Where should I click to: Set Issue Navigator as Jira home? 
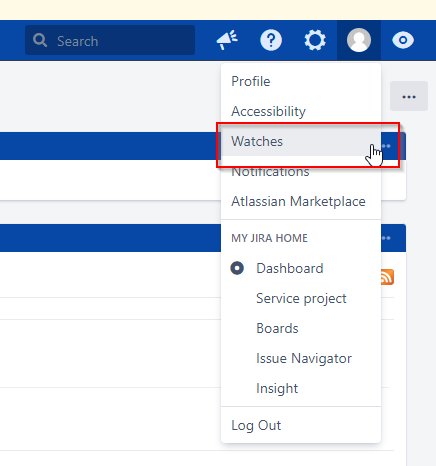pos(301,358)
